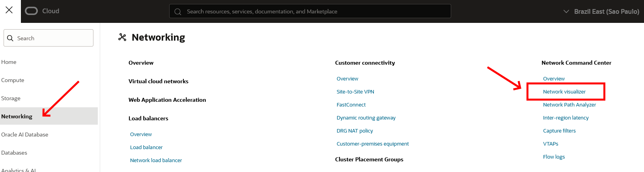
Task: Open the Load balancers heading
Action: tap(148, 118)
